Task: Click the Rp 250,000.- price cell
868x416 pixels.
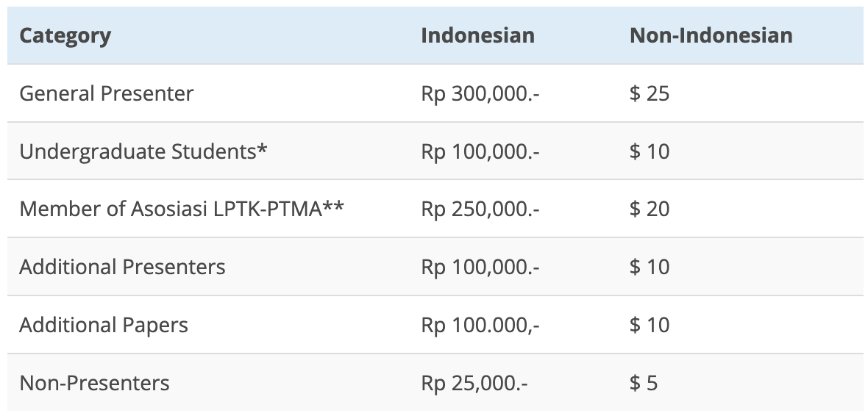Action: (480, 209)
